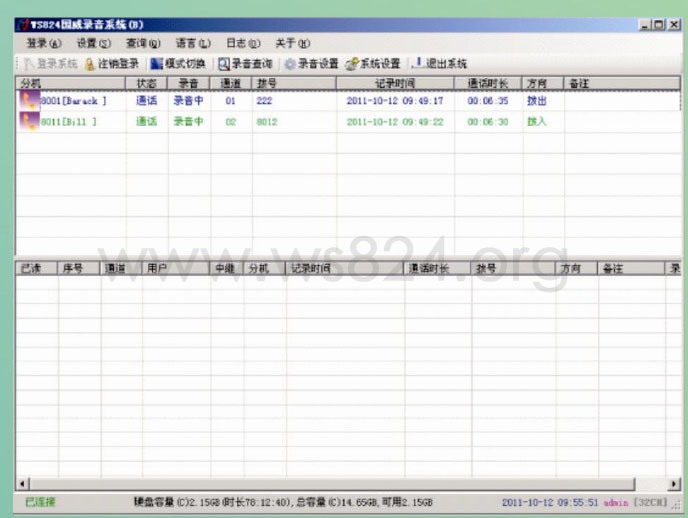
Task: Open 系统设置 system settings icon
Action: [352, 64]
